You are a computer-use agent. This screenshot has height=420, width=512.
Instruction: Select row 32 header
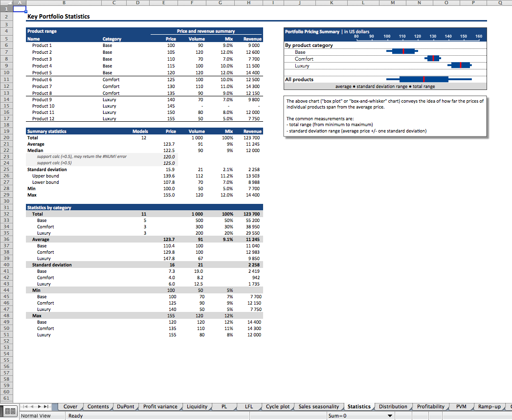click(x=6, y=214)
